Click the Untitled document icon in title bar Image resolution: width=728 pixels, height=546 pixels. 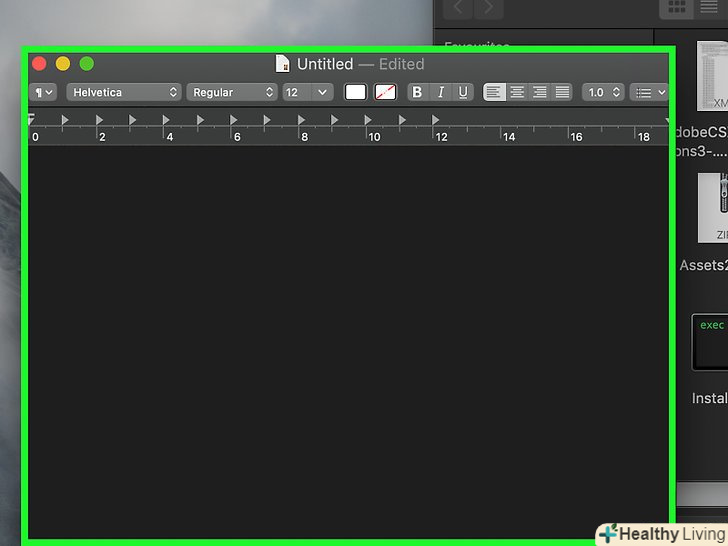pyautogui.click(x=283, y=64)
